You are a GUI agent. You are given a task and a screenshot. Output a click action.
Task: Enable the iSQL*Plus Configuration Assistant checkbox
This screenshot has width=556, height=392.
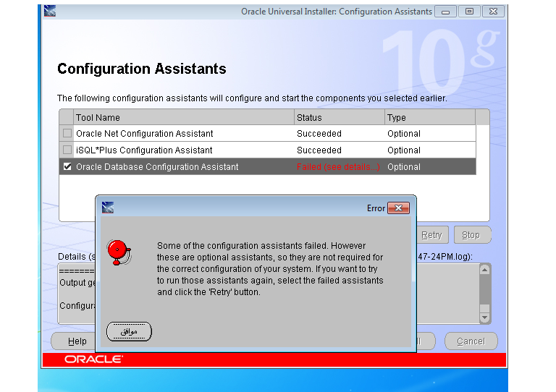(67, 150)
